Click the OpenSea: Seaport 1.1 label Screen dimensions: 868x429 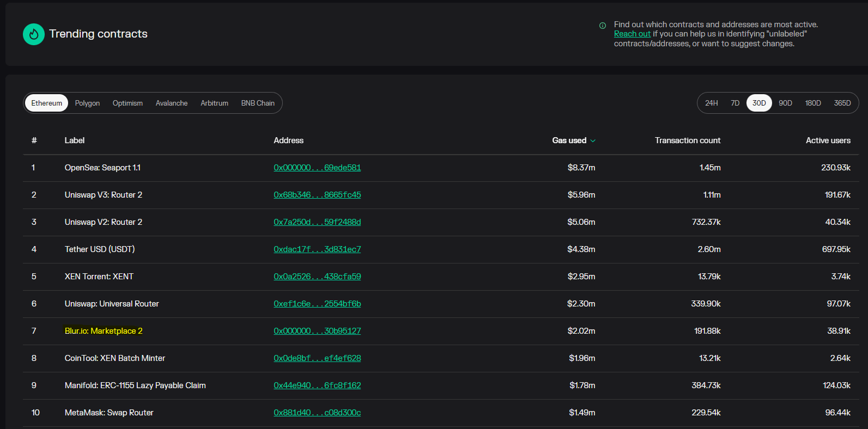(102, 168)
